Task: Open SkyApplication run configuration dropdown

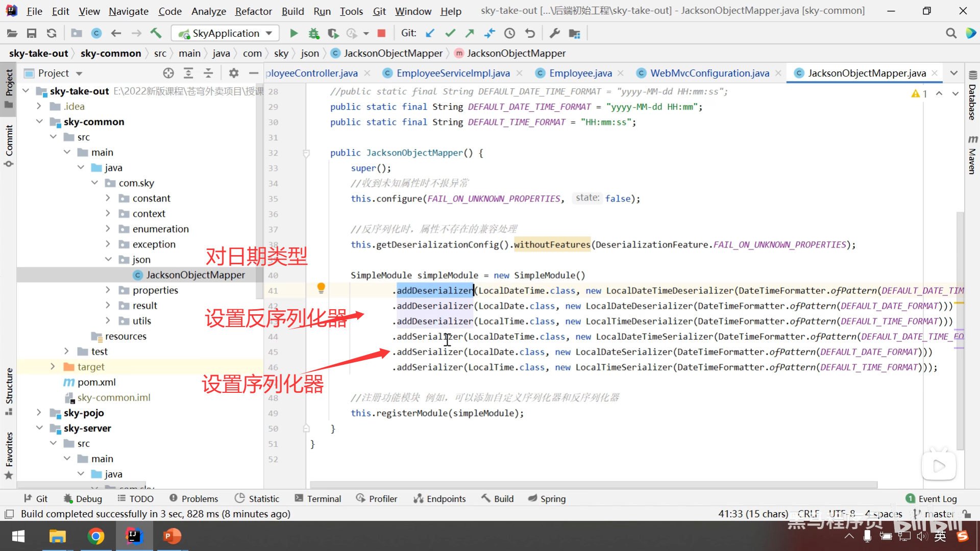Action: point(225,34)
